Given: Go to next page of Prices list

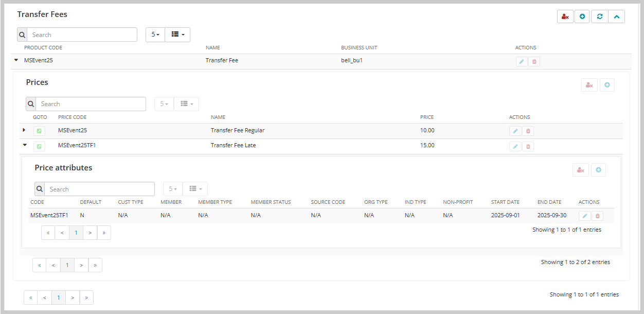Looking at the screenshot, I should tap(81, 265).
